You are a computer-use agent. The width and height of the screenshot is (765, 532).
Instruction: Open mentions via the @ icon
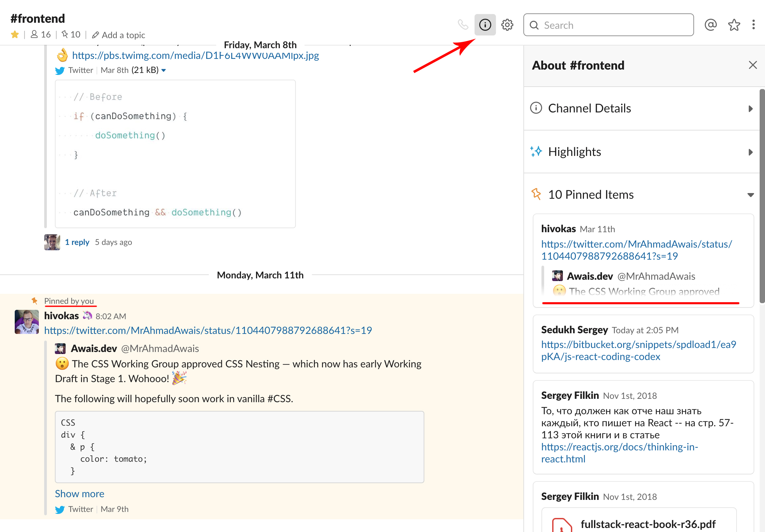tap(710, 25)
